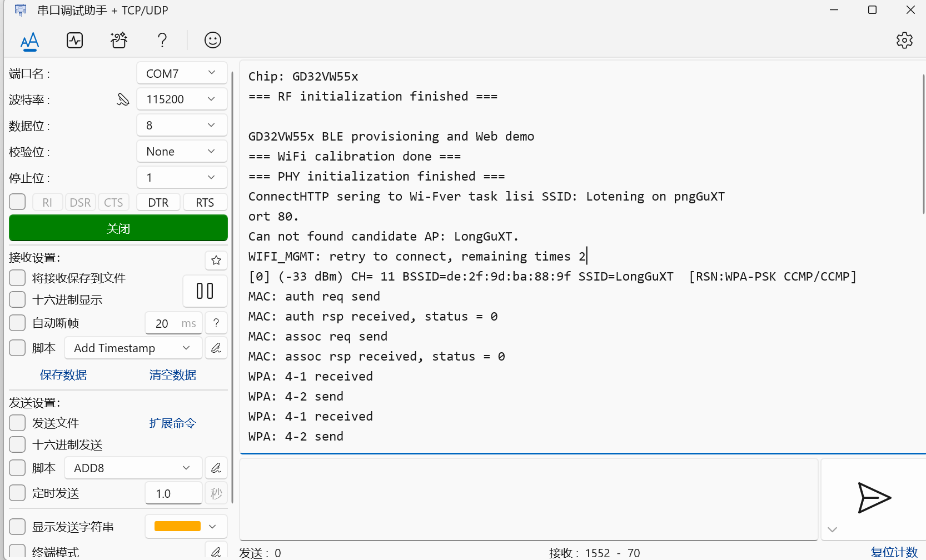This screenshot has width=926, height=560.
Task: Enable the 发送文件 checkbox
Action: tap(17, 423)
